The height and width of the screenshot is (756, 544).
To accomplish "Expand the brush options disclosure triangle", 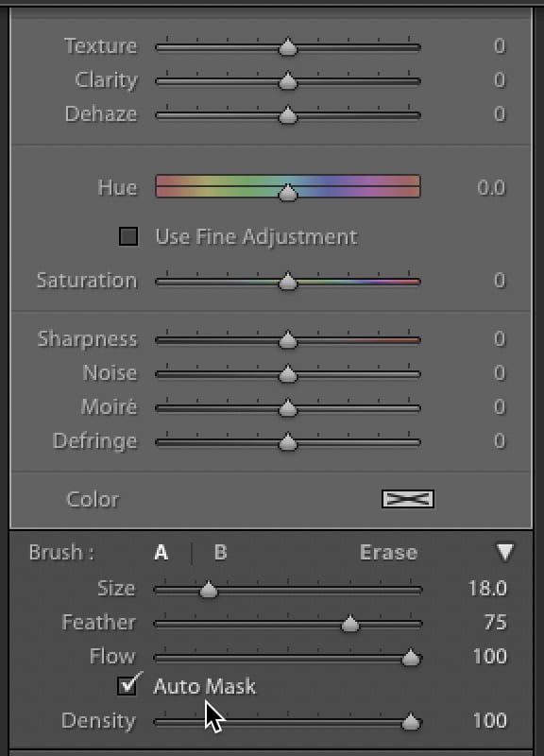I will (505, 553).
